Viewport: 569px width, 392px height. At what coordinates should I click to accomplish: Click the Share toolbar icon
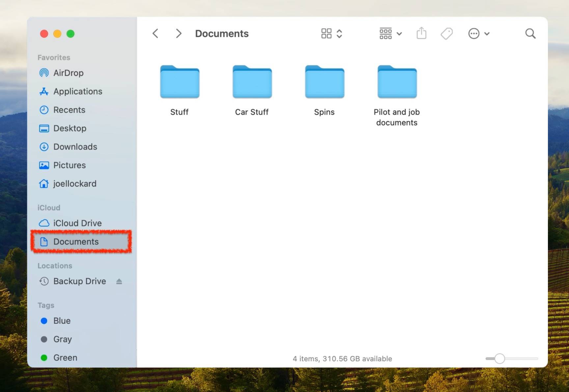point(421,33)
